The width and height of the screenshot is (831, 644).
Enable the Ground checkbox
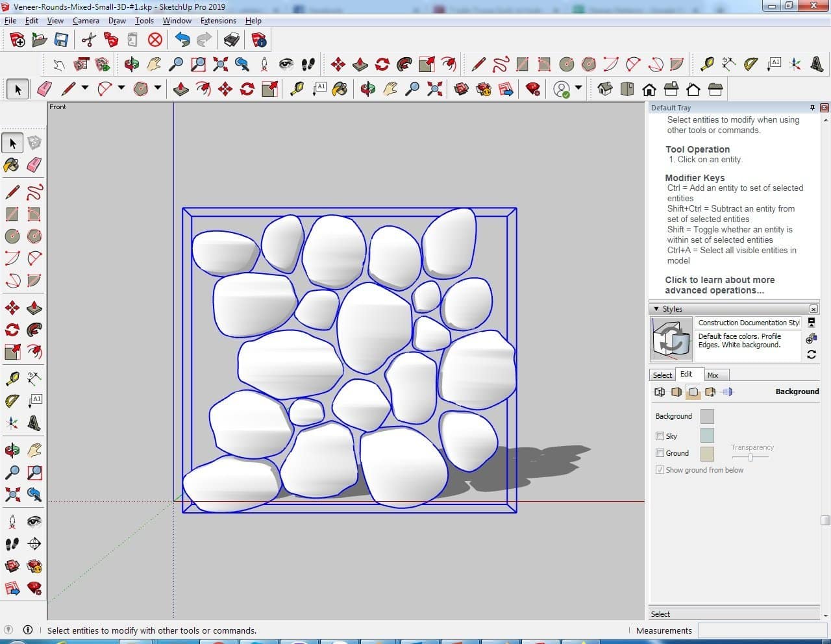pyautogui.click(x=660, y=453)
